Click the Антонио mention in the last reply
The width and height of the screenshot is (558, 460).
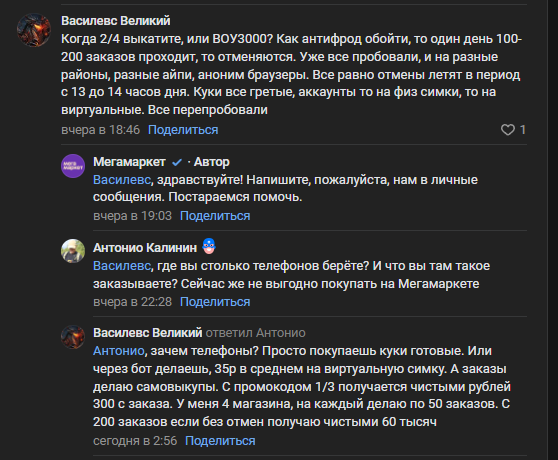pyautogui.click(x=119, y=351)
